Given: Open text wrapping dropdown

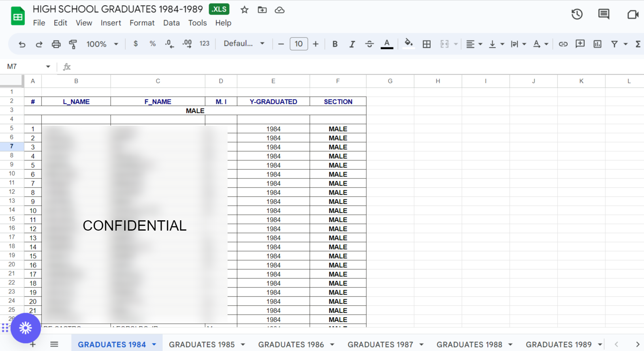Looking at the screenshot, I should [518, 44].
